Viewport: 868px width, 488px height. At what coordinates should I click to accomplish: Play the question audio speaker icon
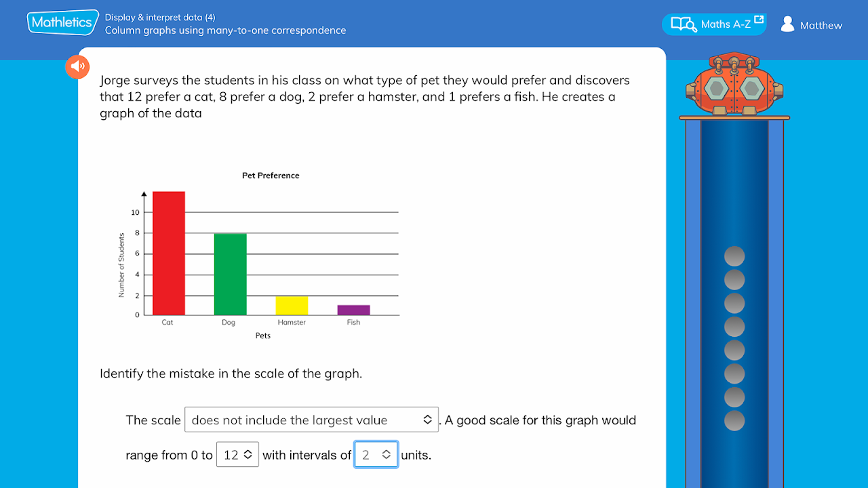pos(77,66)
